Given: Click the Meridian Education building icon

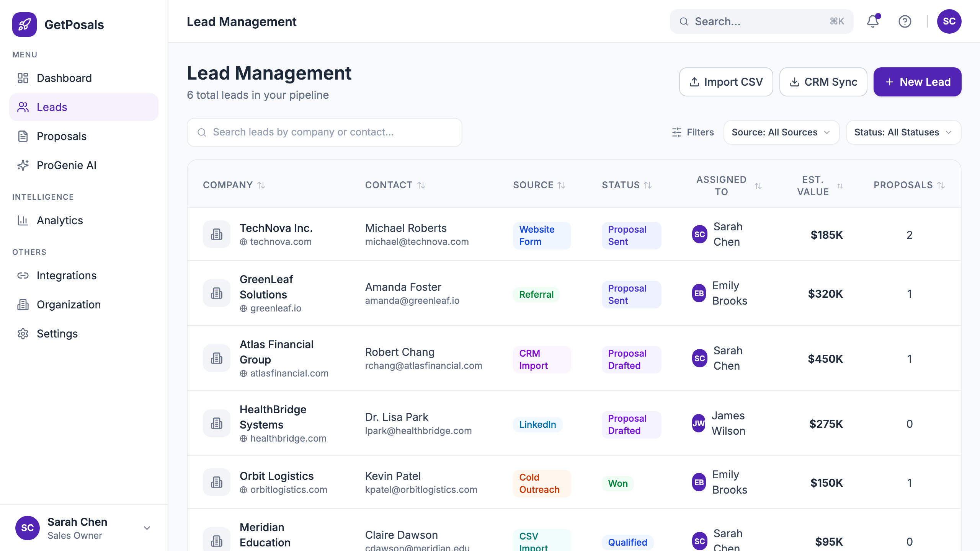Looking at the screenshot, I should click(x=217, y=540).
